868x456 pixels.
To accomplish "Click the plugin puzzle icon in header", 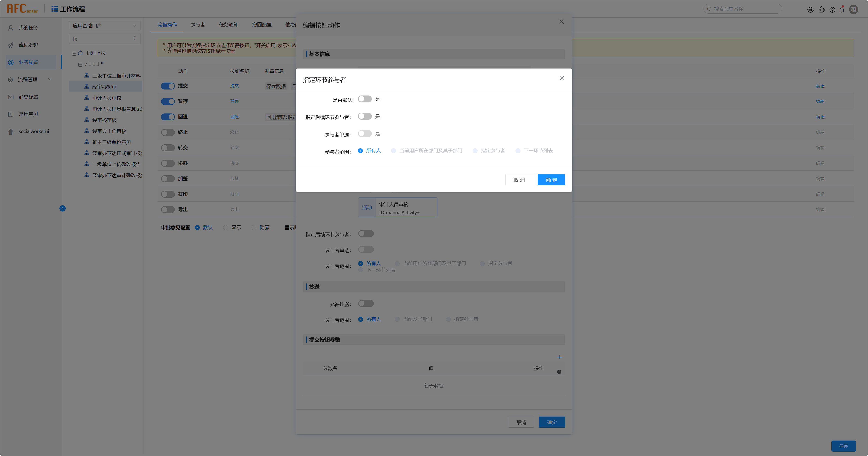I will coord(822,9).
